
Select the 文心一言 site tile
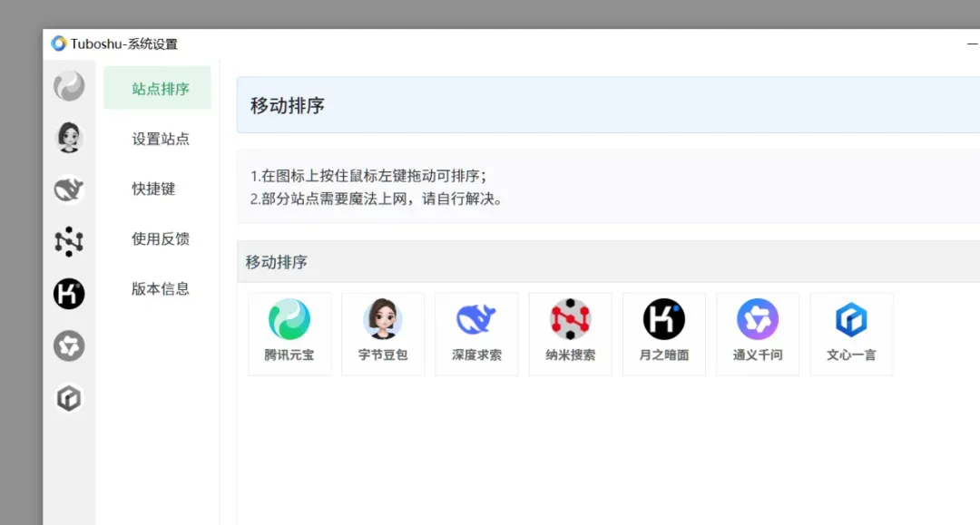[852, 334]
